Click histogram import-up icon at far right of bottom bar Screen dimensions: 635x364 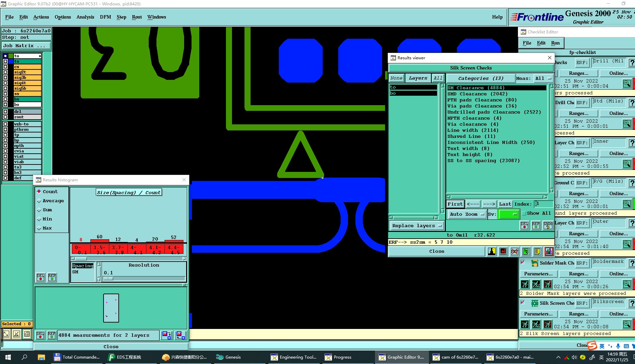click(x=180, y=335)
